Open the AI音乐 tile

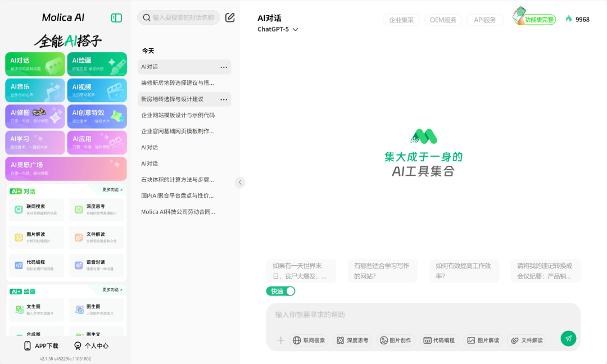point(35,90)
